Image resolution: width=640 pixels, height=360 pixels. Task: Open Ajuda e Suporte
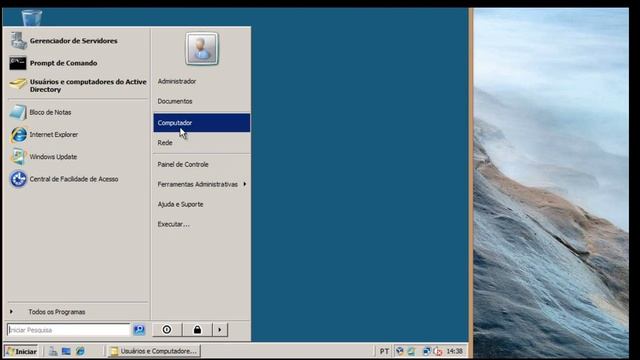click(x=180, y=204)
